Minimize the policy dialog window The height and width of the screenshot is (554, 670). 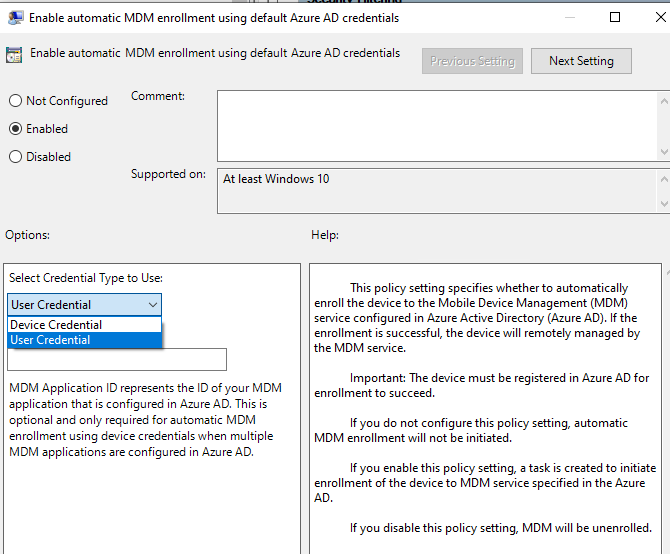(570, 18)
